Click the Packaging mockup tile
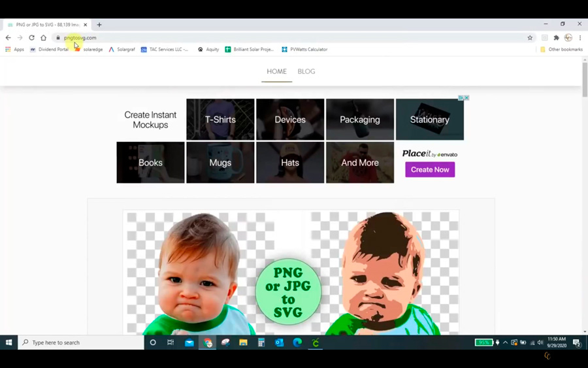 click(360, 120)
